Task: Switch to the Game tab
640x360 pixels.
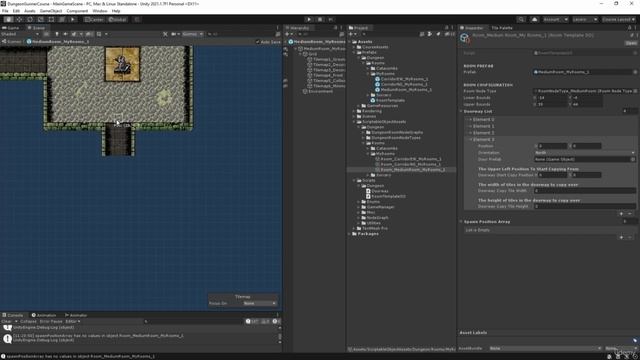Action: pyautogui.click(x=11, y=28)
